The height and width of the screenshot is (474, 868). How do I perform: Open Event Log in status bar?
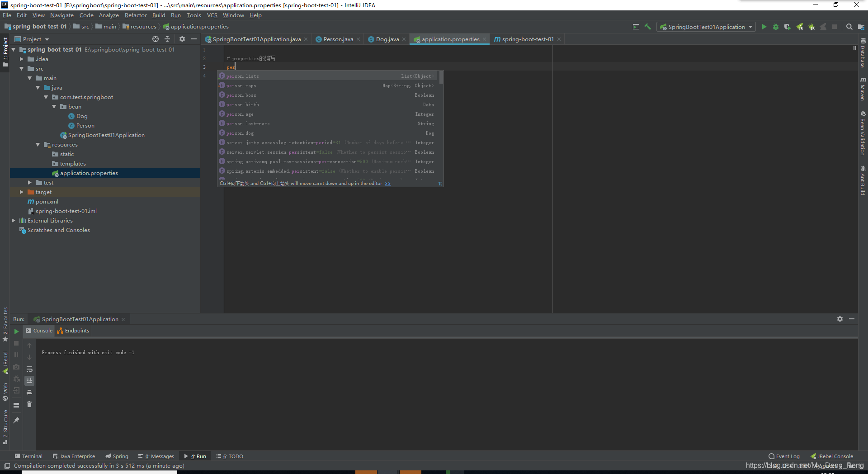coord(784,456)
